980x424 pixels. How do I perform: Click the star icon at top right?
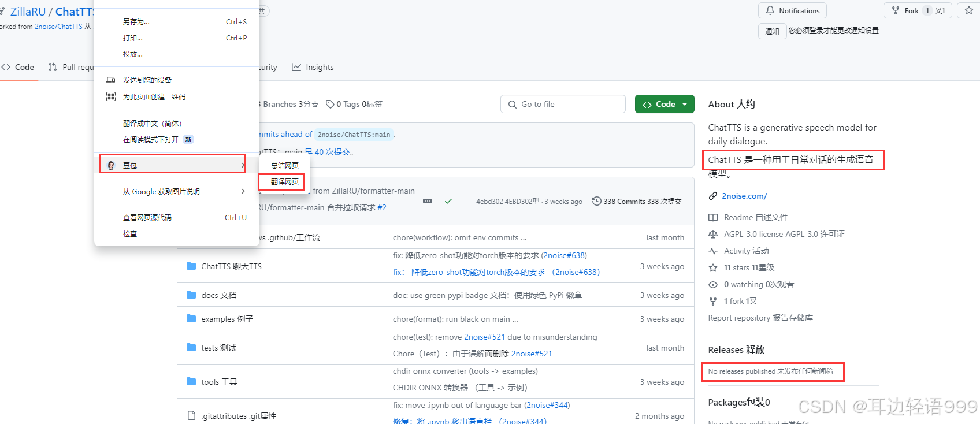[x=969, y=10]
